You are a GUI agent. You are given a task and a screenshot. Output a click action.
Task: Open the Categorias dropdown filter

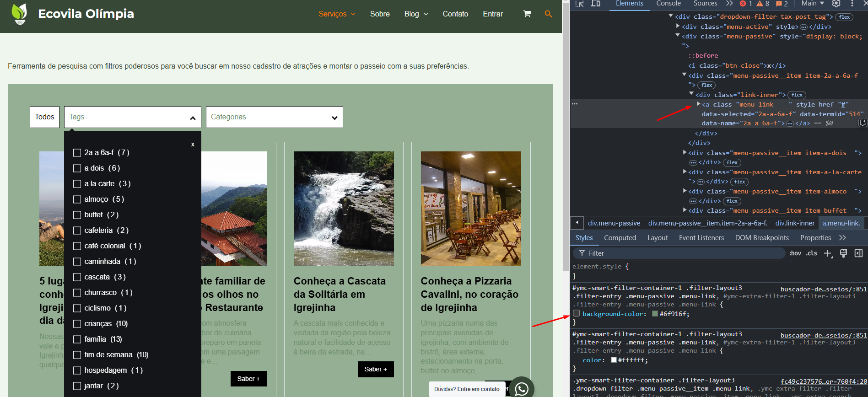tap(275, 117)
